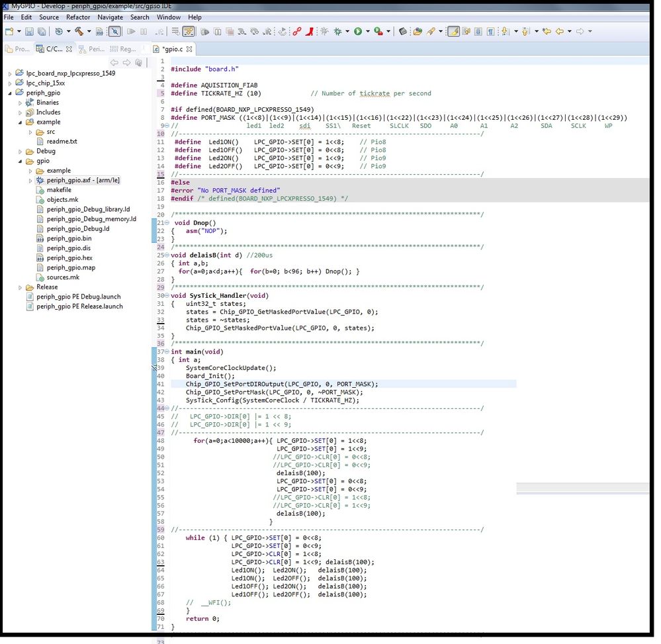Screen dimensions: 661x644
Task: Click the New file wizard icon
Action: pyautogui.click(x=9, y=31)
